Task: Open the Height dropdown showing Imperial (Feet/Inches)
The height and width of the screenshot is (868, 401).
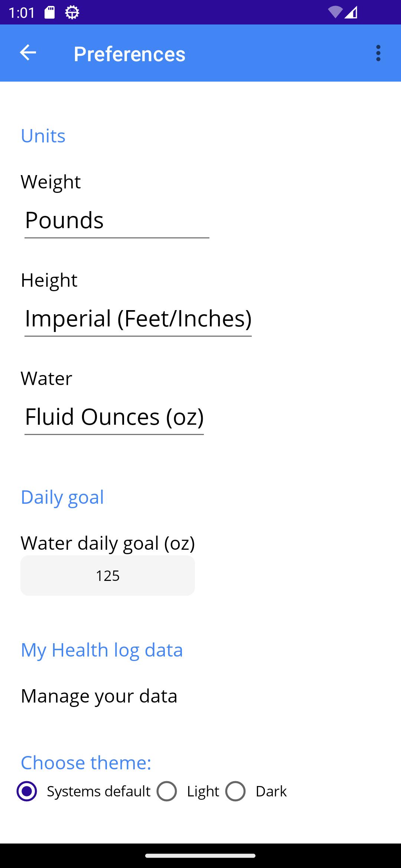Action: [138, 319]
